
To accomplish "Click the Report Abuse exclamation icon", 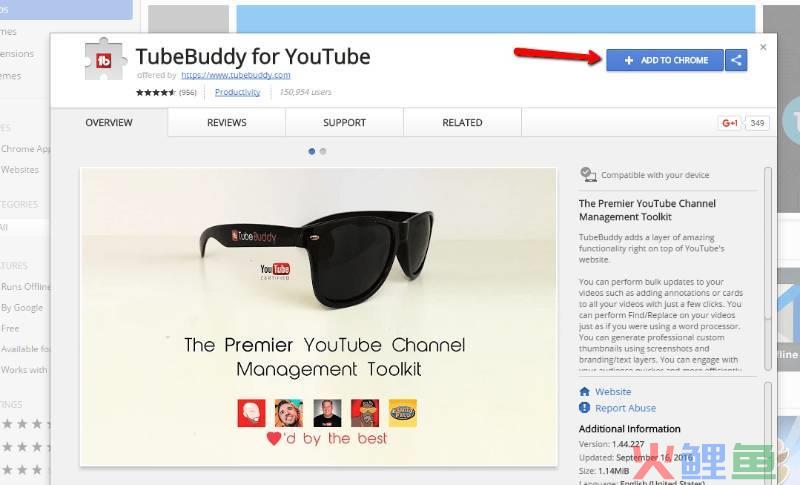I will 585,407.
